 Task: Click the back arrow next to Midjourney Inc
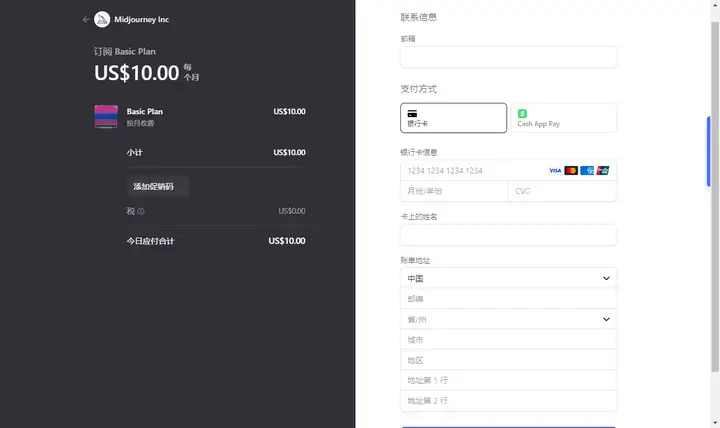click(86, 19)
